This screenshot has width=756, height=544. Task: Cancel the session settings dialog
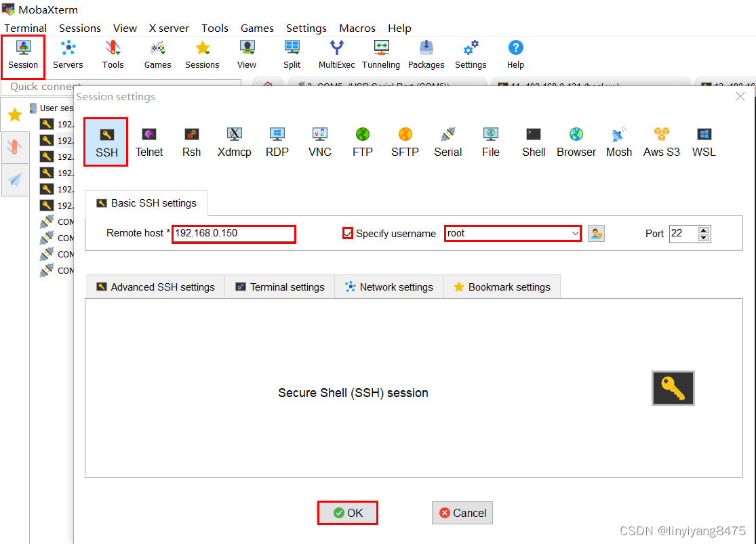[x=462, y=513]
